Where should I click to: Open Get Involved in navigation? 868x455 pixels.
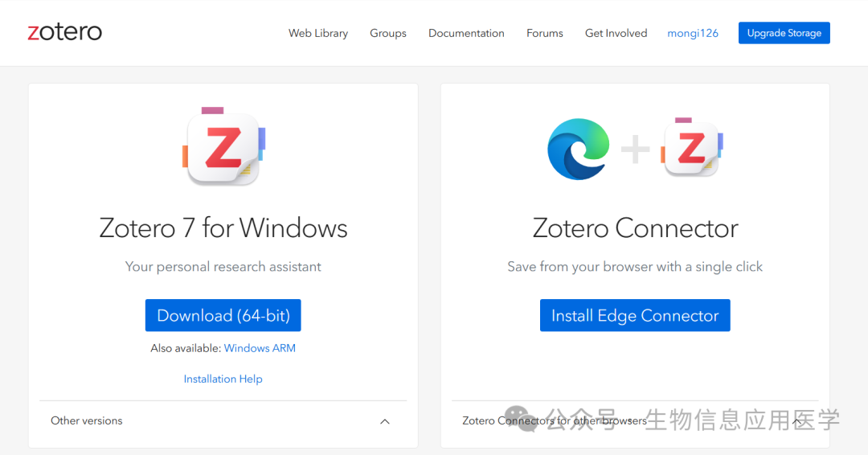(x=616, y=33)
